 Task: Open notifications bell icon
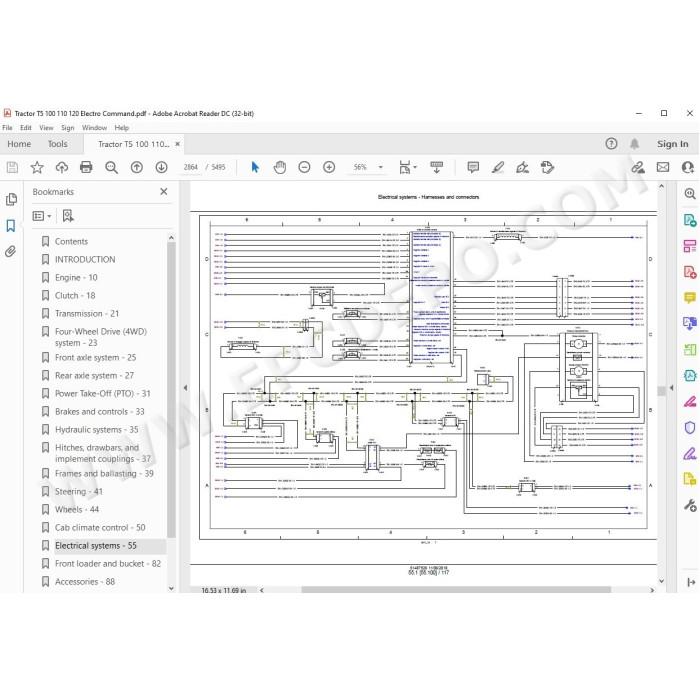pos(634,144)
